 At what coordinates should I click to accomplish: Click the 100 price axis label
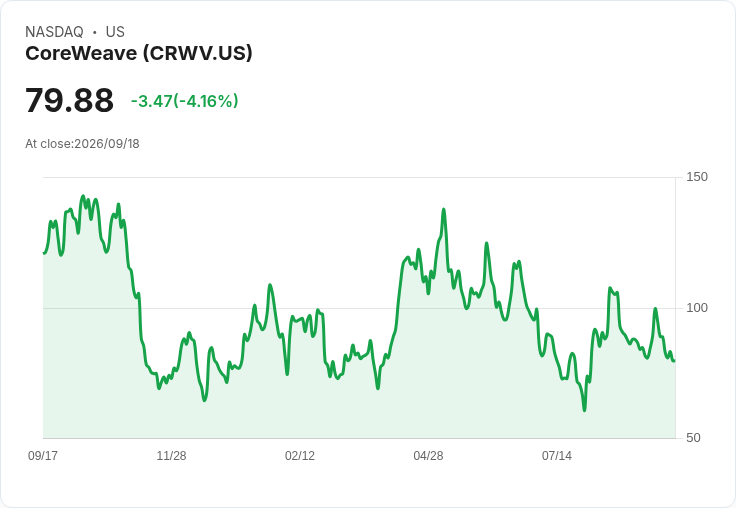click(x=697, y=308)
